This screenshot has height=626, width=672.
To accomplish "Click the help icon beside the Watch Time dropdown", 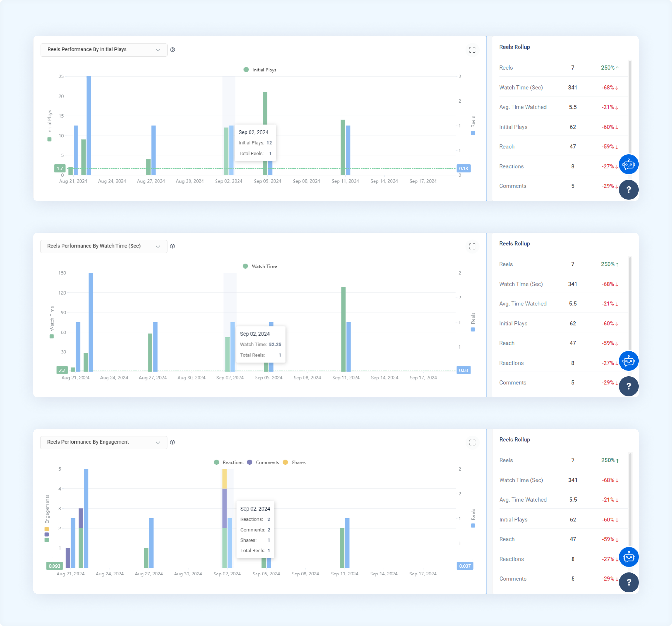I will pos(172,246).
